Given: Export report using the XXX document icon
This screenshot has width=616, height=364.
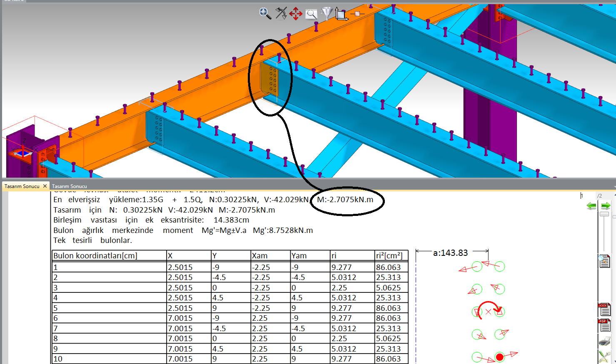Looking at the screenshot, I should [604, 310].
